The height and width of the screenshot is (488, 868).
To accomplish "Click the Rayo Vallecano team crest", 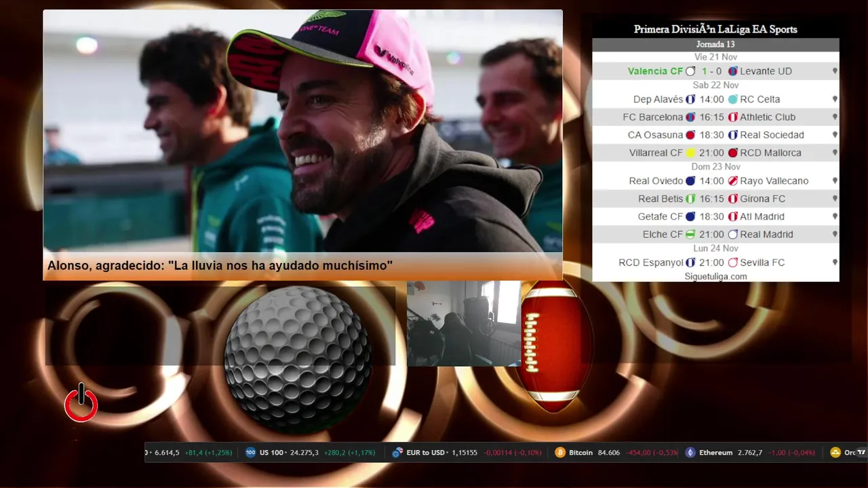I will (733, 181).
